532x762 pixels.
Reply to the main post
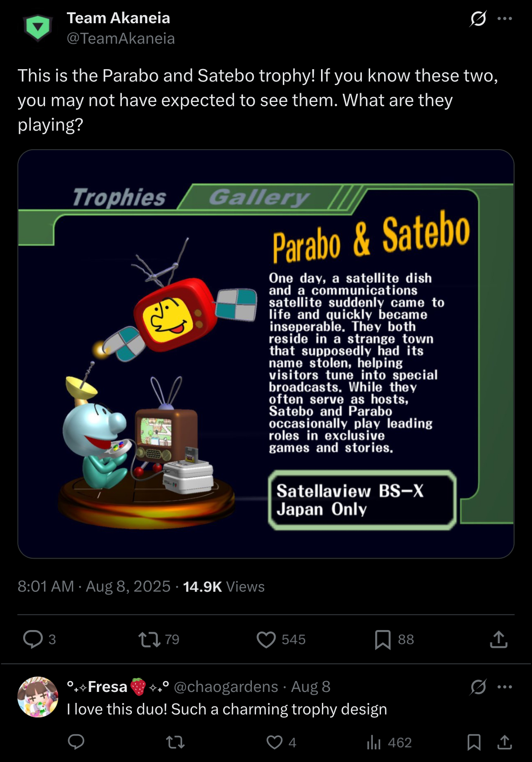pos(33,639)
